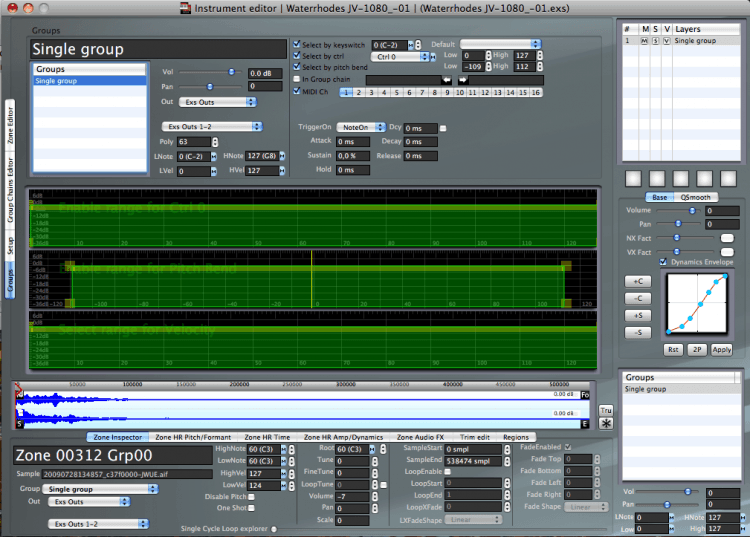Viewport: 750px width, 537px height.
Task: Click the fifth blank square button under Layers
Action: click(728, 178)
